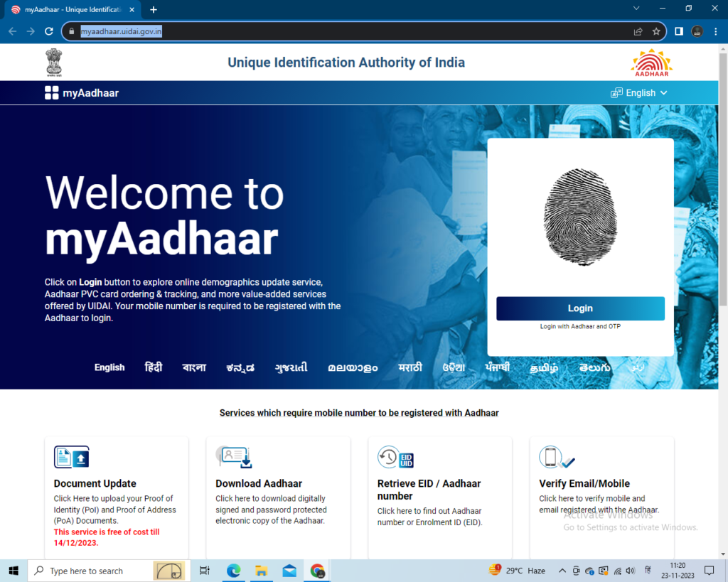The width and height of the screenshot is (728, 582).
Task: Reload the page with refresh icon
Action: [x=49, y=31]
